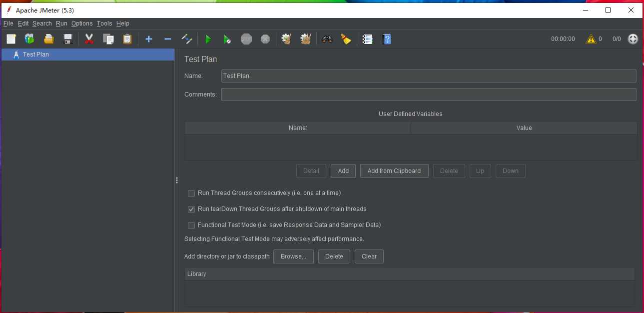Click the Down button
Screen dimensions: 644x313
[511, 171]
